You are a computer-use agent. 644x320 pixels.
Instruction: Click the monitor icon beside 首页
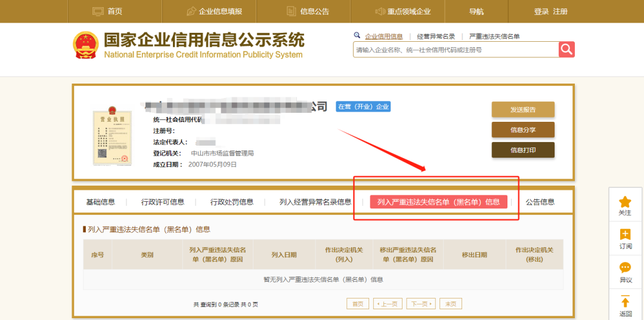[x=98, y=11]
